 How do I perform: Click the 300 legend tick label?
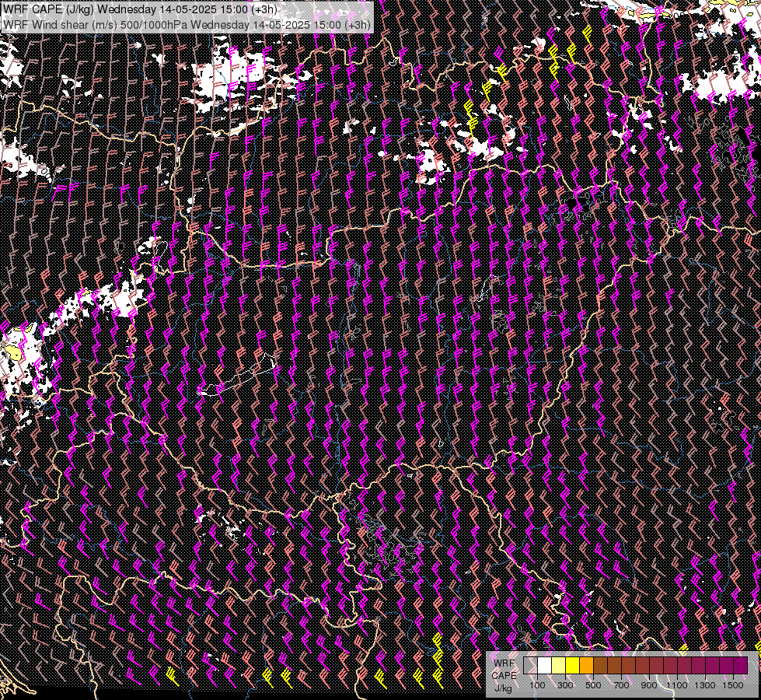(565, 685)
